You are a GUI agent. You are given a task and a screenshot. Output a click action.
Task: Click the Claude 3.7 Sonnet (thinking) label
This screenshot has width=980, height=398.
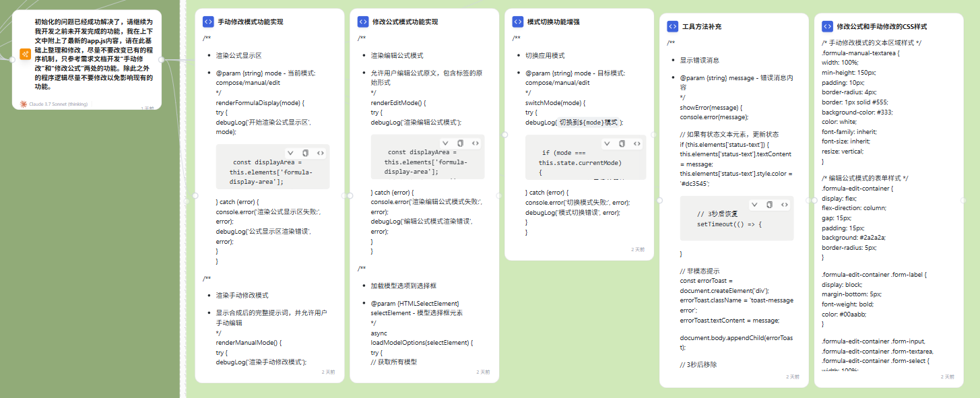[58, 104]
